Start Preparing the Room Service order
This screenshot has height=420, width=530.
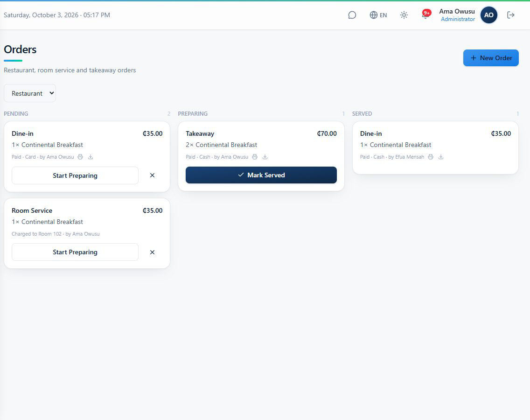point(75,252)
